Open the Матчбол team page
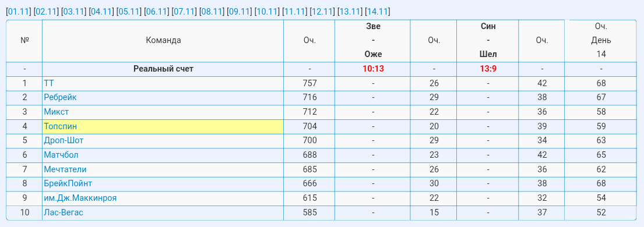 click(61, 155)
